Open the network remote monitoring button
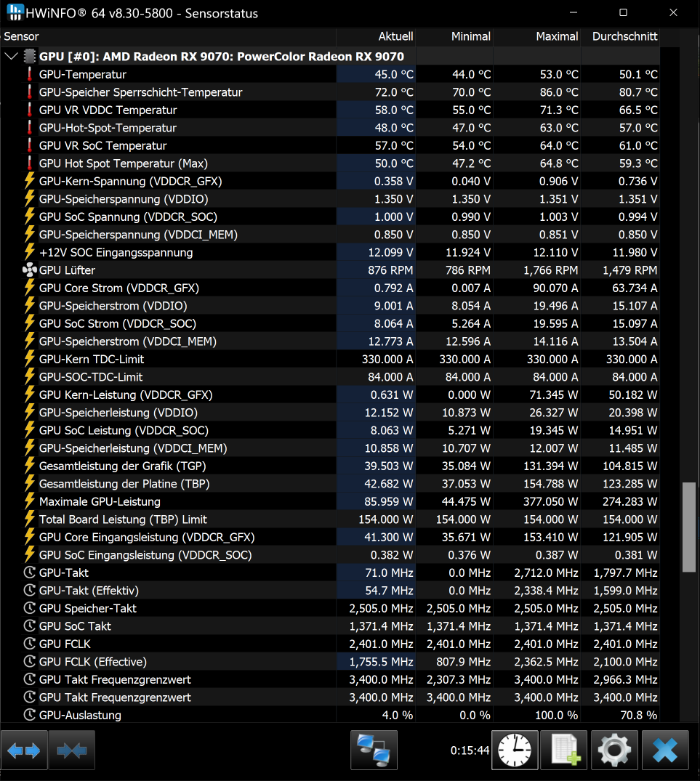This screenshot has width=700, height=781. (x=374, y=750)
